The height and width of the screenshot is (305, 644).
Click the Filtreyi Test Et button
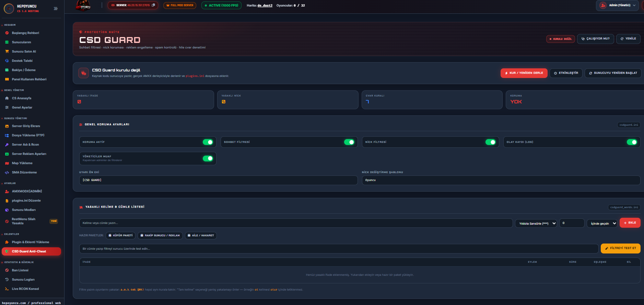[621, 248]
